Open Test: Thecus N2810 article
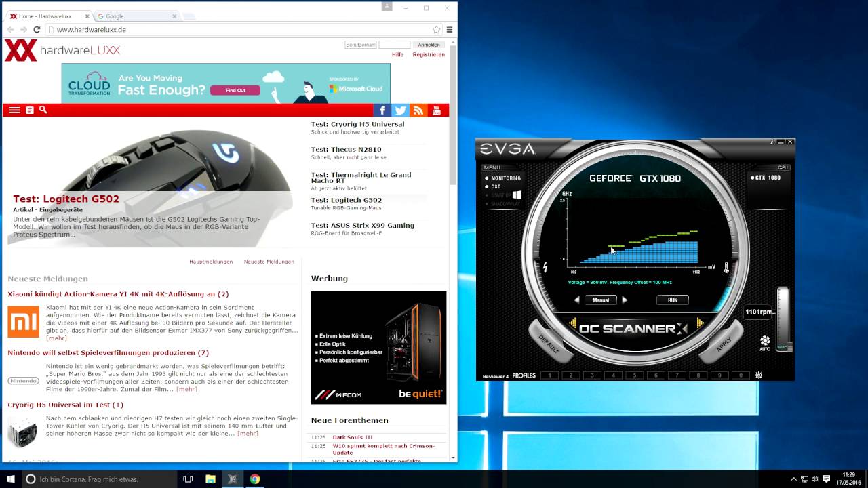The width and height of the screenshot is (868, 488). click(x=346, y=149)
